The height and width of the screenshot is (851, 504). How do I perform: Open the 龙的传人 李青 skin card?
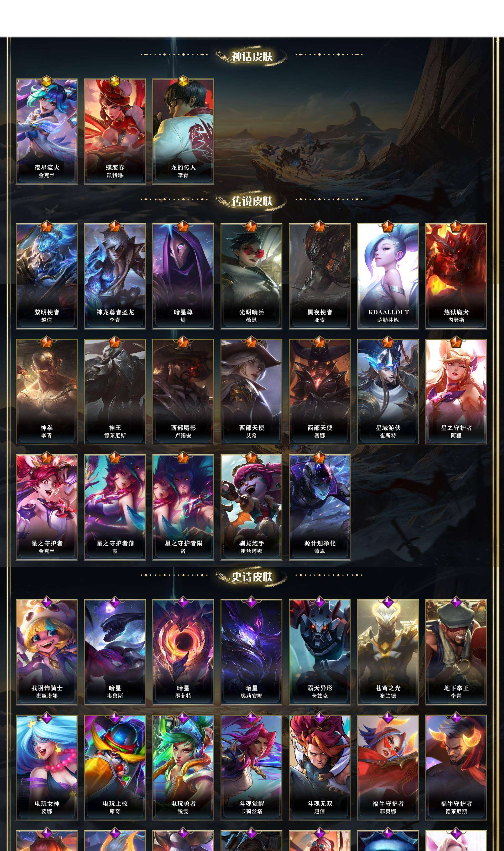[183, 132]
